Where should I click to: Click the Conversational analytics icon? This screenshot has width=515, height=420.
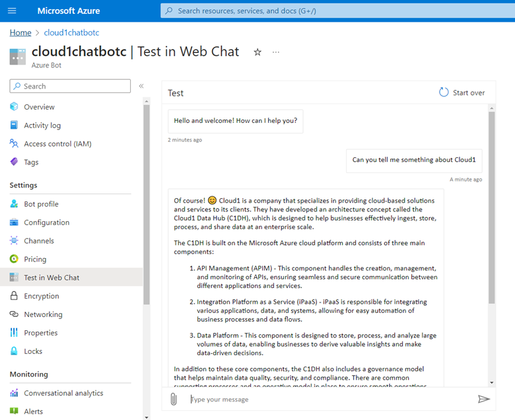coord(14,393)
